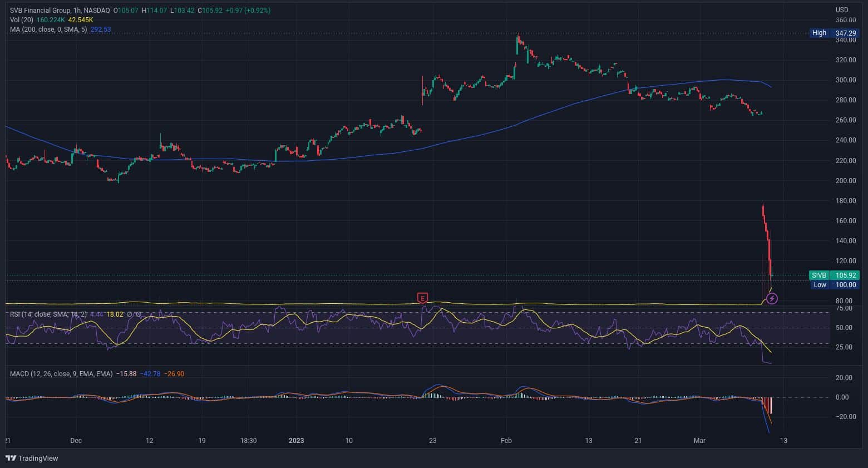The height and width of the screenshot is (468, 868).
Task: Click the MACD line value −42.78
Action: (150, 374)
